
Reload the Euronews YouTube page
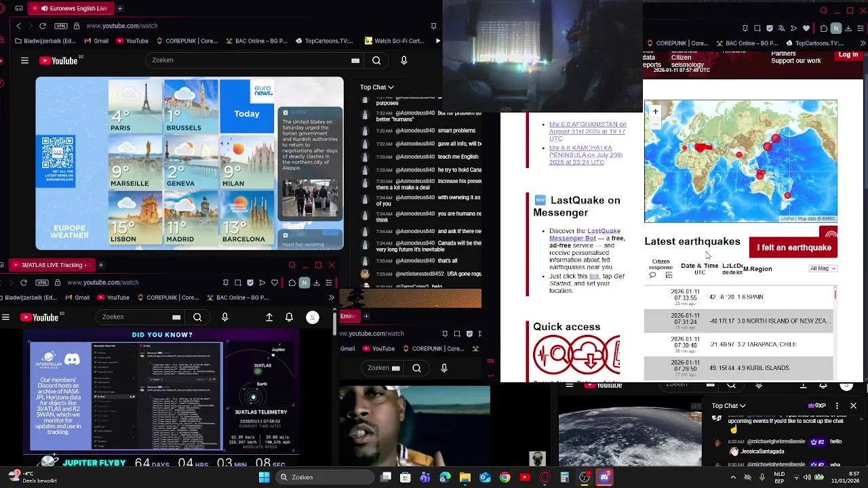43,26
